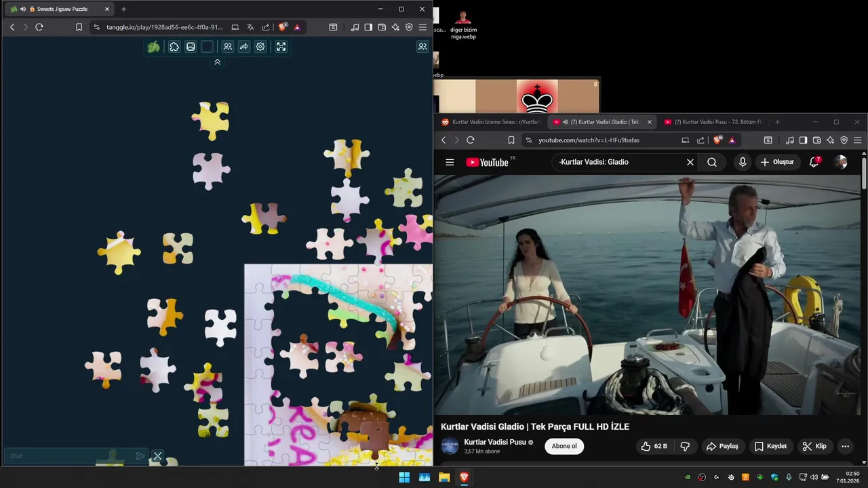Bookmark the YouTube page
Viewport: 868px width, 488px height.
511,140
